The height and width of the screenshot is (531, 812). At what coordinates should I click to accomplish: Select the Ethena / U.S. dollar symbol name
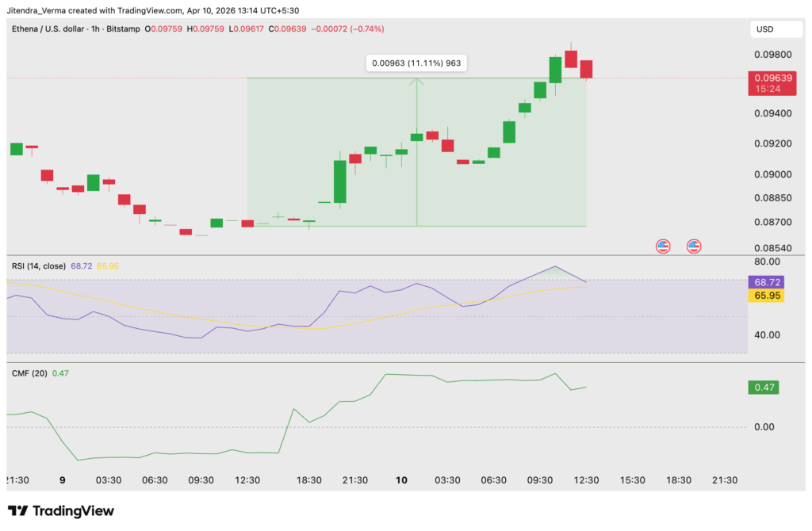click(x=49, y=29)
